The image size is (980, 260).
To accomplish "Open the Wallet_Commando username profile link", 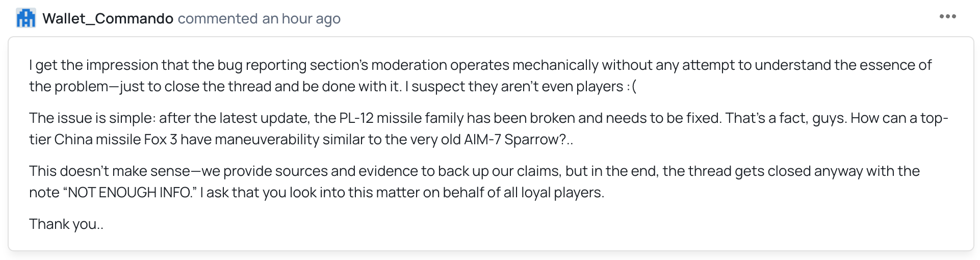I will (x=108, y=18).
